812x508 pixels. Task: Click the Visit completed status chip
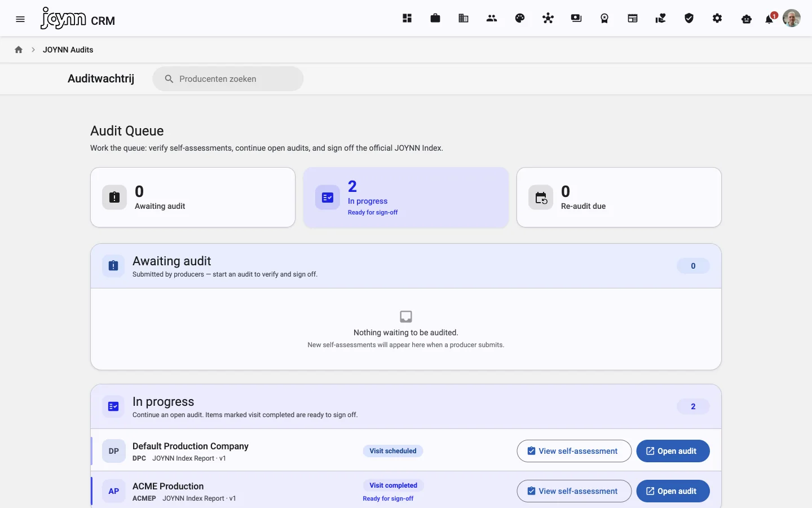click(394, 485)
